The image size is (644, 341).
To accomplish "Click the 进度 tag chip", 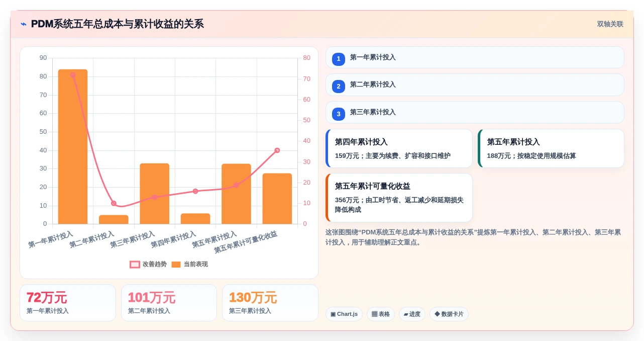I will pyautogui.click(x=412, y=314).
